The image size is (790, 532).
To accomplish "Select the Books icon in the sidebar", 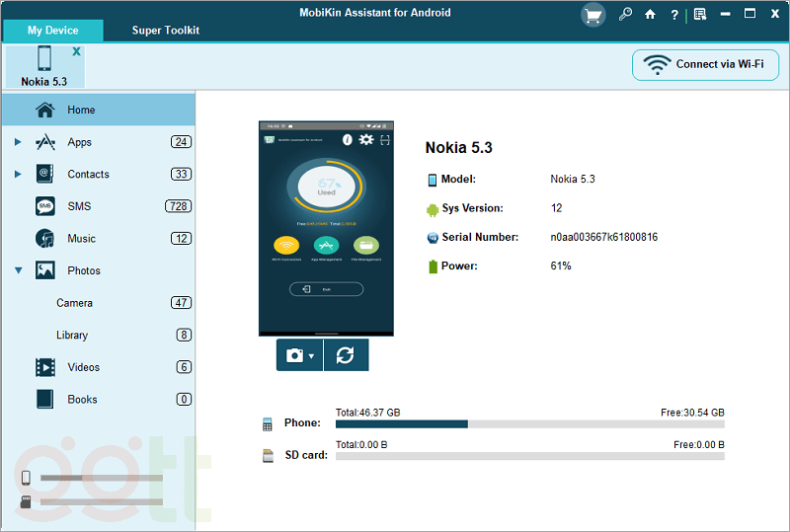I will coord(45,400).
